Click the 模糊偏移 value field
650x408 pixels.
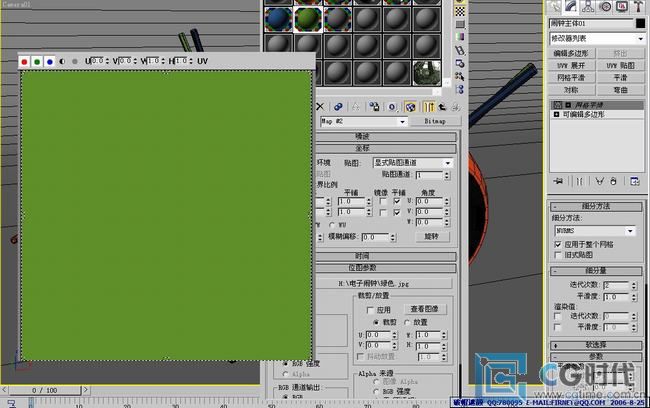tap(375, 237)
